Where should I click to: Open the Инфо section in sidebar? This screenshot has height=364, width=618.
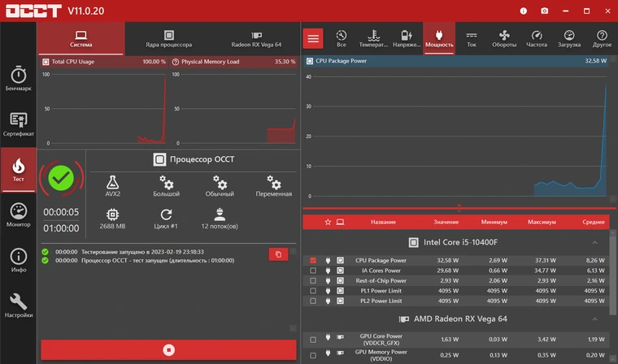[18, 260]
